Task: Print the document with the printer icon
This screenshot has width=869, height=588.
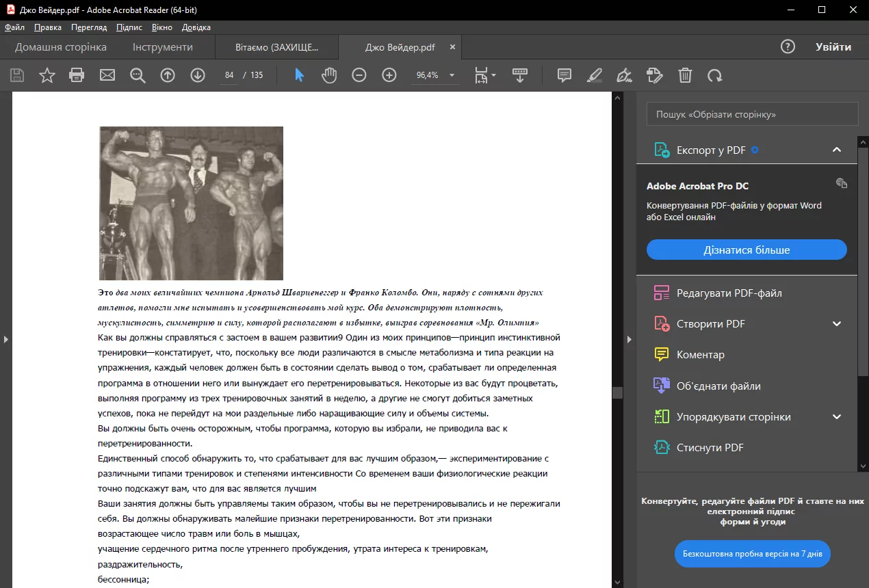Action: (x=77, y=75)
